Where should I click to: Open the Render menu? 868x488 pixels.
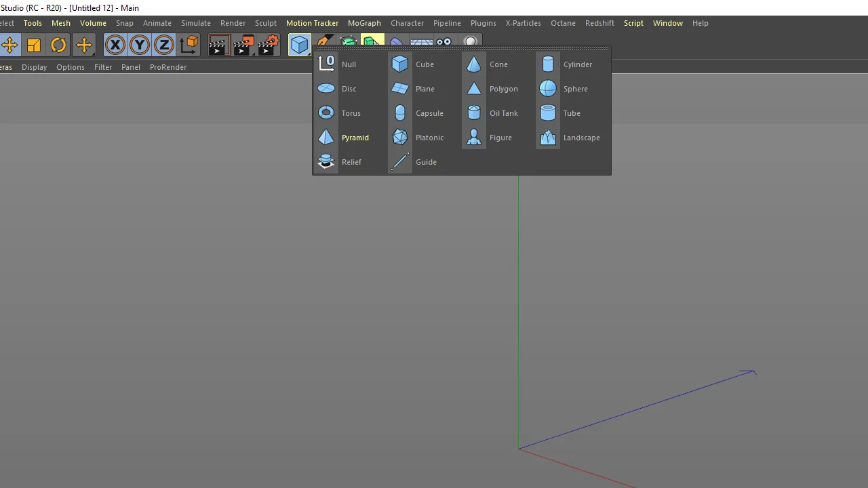click(x=233, y=23)
